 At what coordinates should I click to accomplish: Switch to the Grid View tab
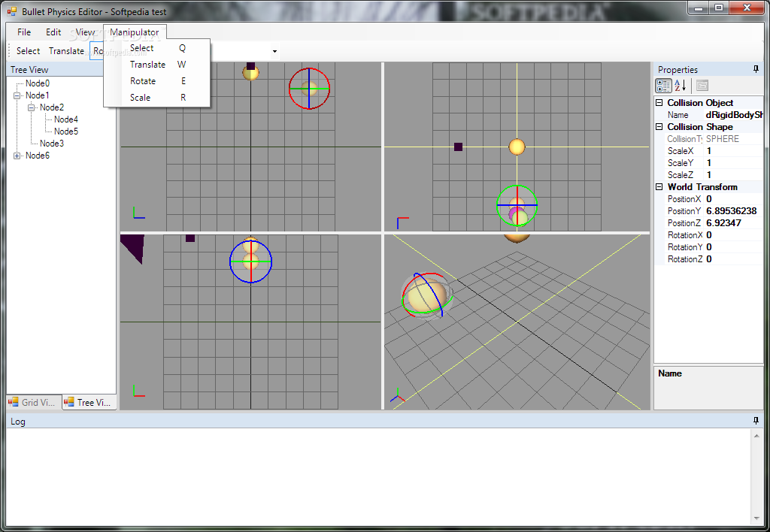tap(34, 403)
